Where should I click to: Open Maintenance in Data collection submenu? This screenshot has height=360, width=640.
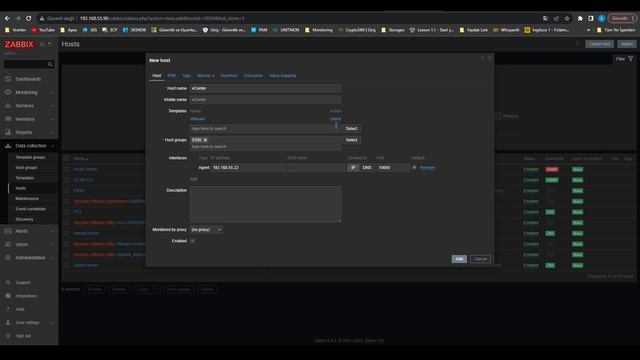pos(27,198)
